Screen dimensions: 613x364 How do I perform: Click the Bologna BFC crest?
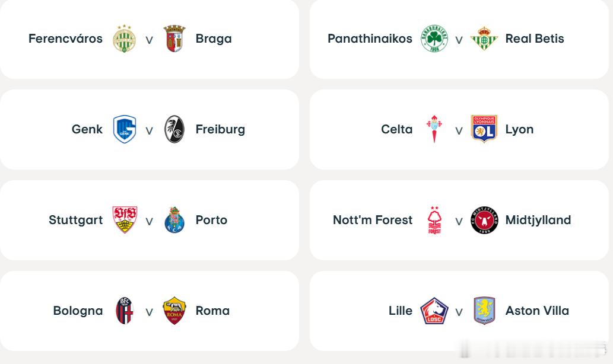[x=124, y=311]
